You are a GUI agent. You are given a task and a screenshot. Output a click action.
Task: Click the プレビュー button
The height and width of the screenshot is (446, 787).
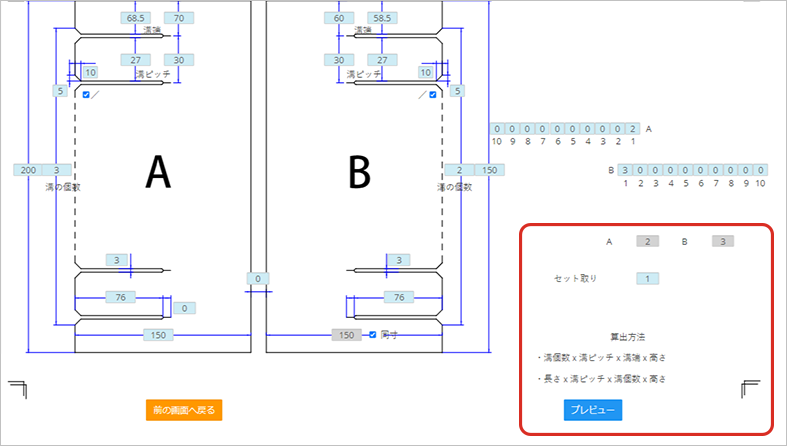pyautogui.click(x=593, y=410)
